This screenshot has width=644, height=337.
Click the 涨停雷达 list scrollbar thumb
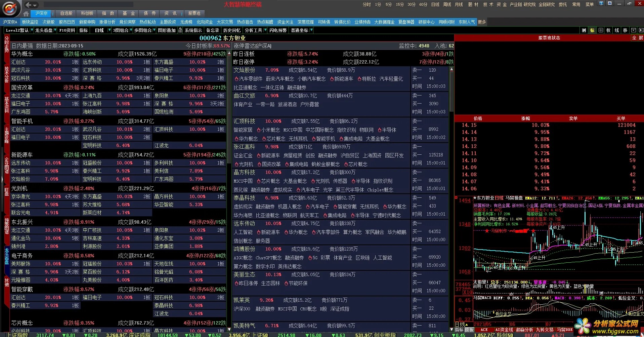pyautogui.click(x=452, y=92)
